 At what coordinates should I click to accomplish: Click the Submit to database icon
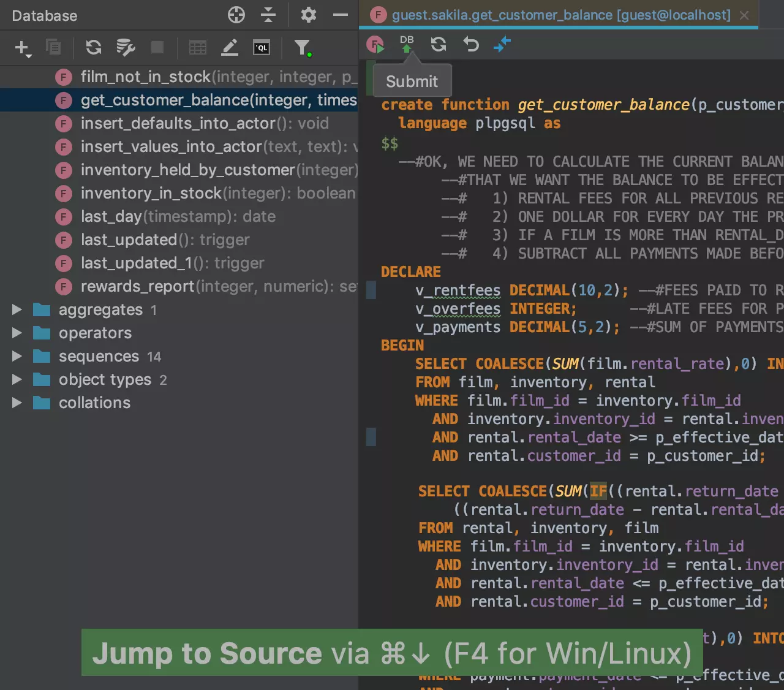pyautogui.click(x=407, y=45)
